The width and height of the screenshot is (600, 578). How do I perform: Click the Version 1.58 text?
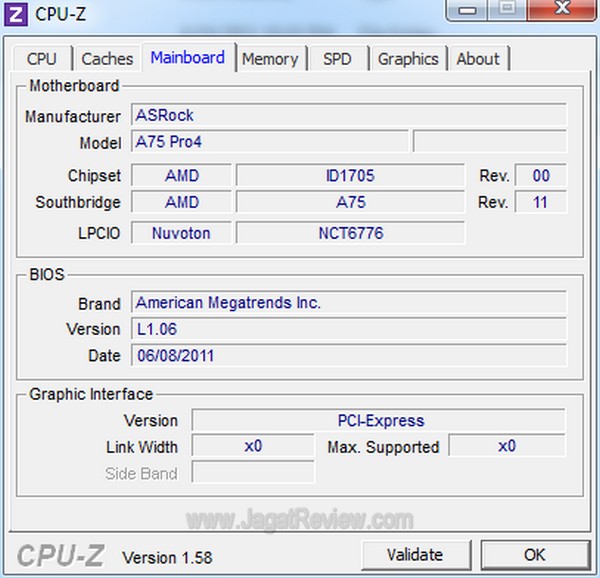tap(167, 557)
